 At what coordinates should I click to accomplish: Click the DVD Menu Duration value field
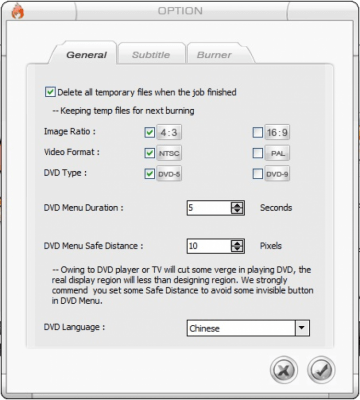tap(209, 208)
